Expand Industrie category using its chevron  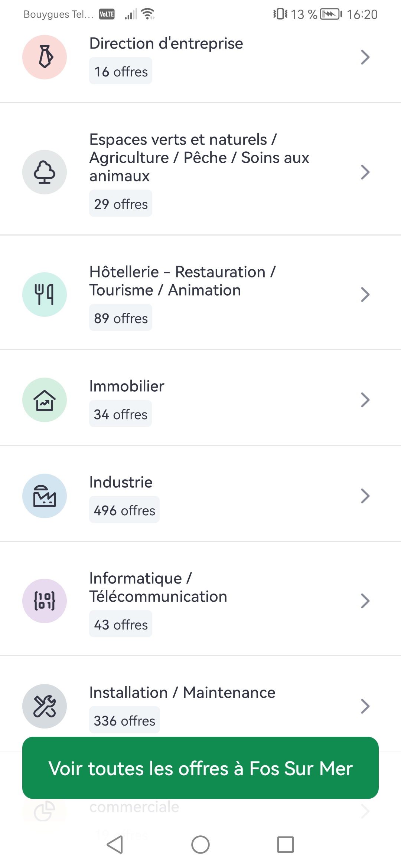365,496
